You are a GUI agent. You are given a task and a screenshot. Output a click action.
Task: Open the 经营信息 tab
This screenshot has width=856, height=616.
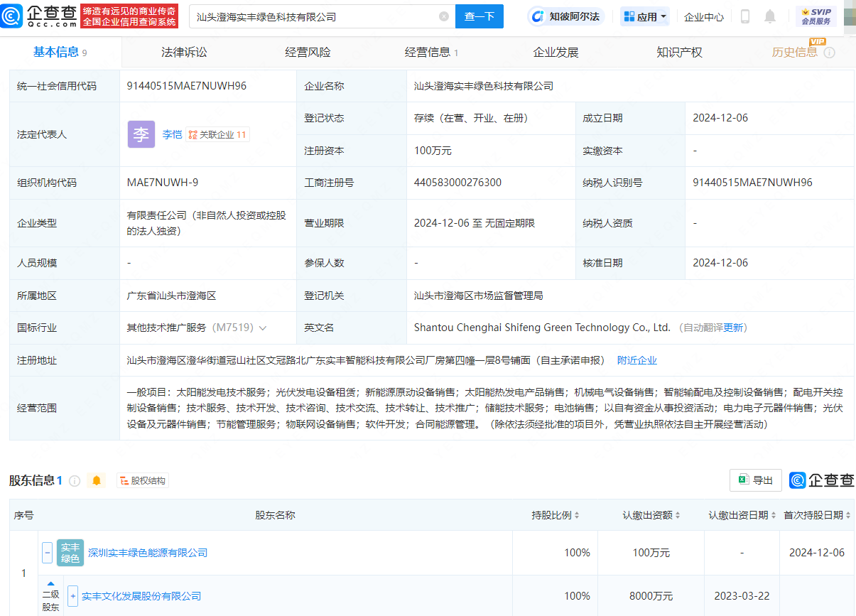(431, 52)
